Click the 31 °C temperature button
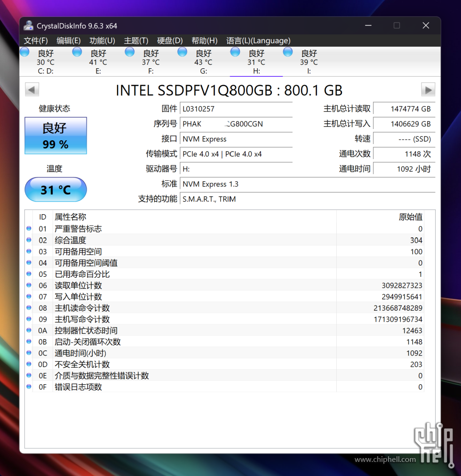The width and height of the screenshot is (461, 476). point(56,190)
